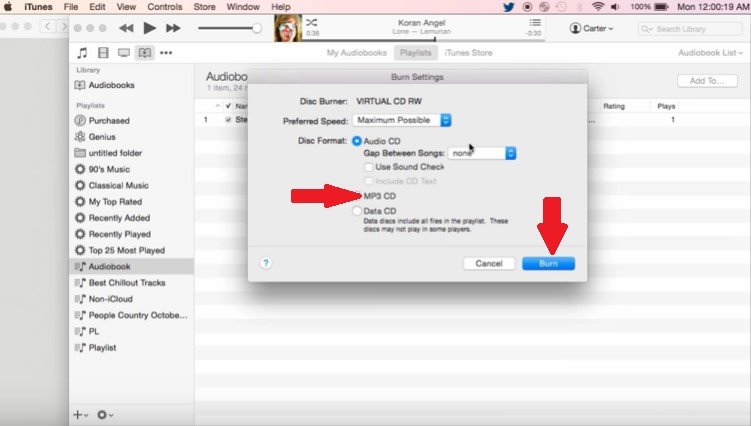Open the Wi-Fi status menu
This screenshot has height=426, width=751.
click(598, 7)
